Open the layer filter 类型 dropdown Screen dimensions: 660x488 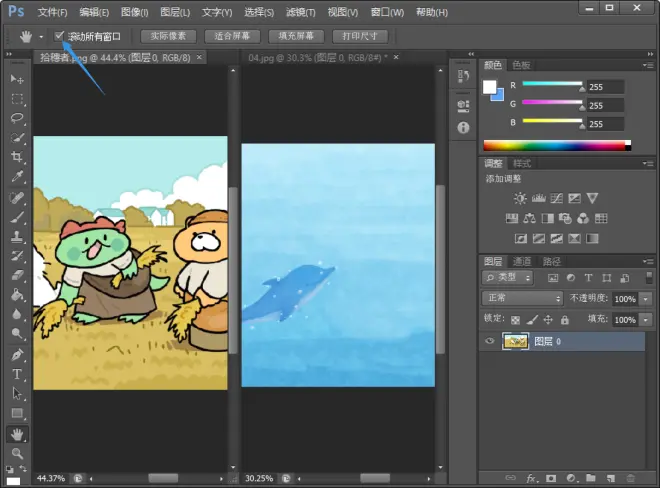point(507,277)
